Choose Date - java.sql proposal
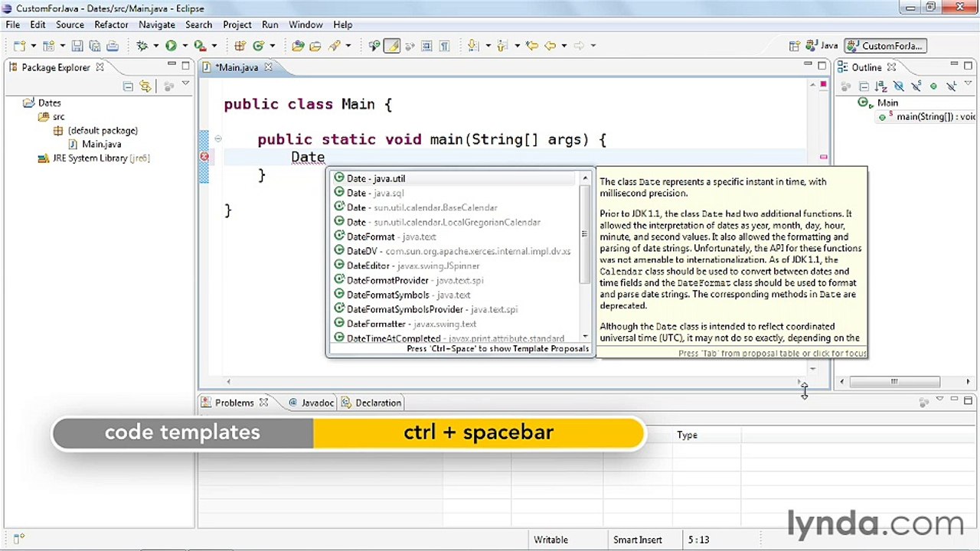The height and width of the screenshot is (551, 980). [452, 193]
